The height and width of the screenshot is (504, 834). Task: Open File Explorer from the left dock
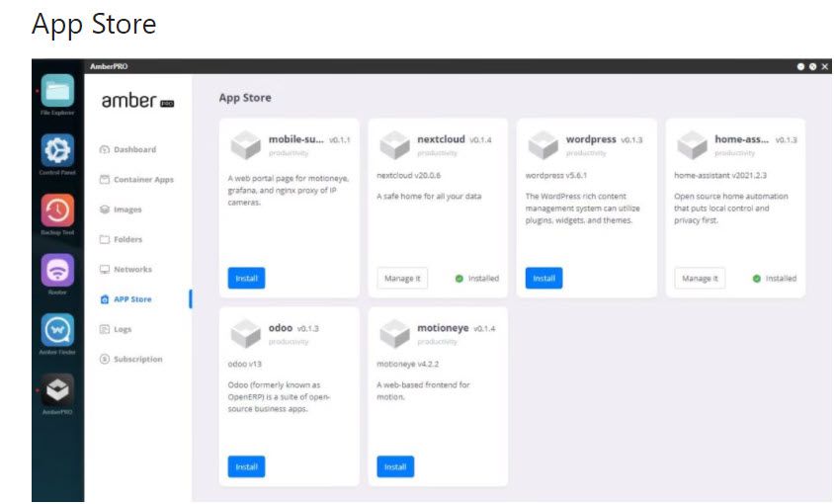(57, 92)
